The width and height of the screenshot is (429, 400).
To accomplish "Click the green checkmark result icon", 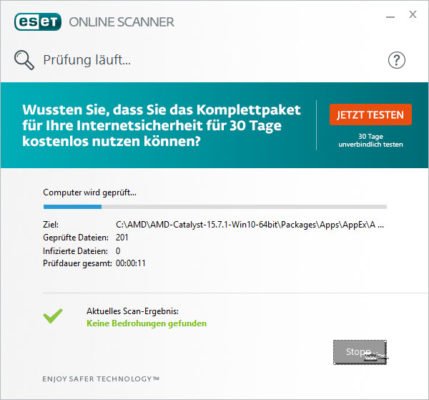I will [x=53, y=316].
